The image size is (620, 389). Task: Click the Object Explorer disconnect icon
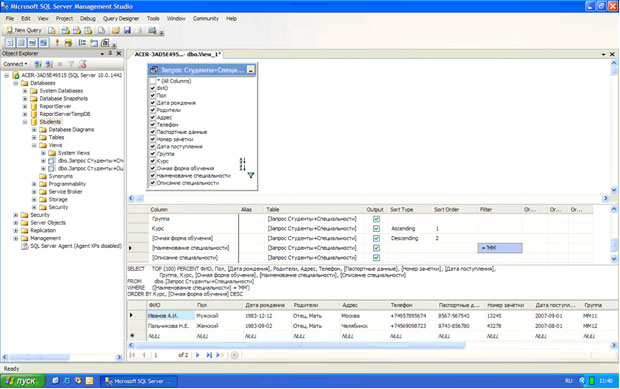(x=49, y=64)
